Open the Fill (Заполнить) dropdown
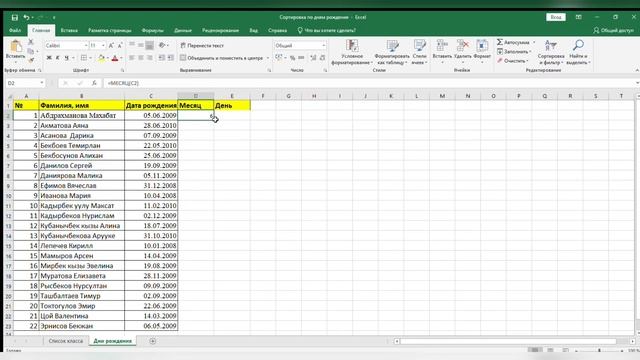The image size is (640, 360). (514, 51)
